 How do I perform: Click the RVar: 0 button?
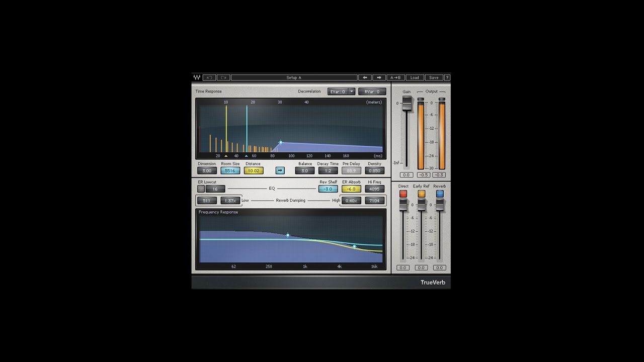tap(372, 92)
